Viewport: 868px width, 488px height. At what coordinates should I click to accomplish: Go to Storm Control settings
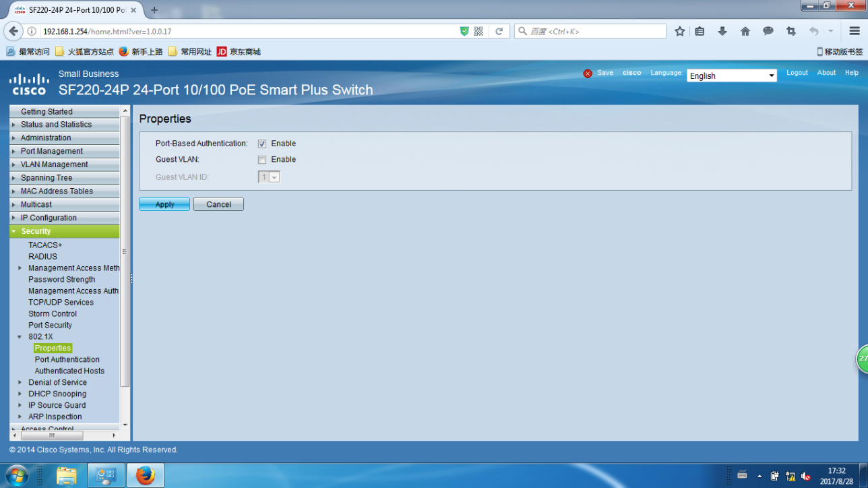(53, 313)
